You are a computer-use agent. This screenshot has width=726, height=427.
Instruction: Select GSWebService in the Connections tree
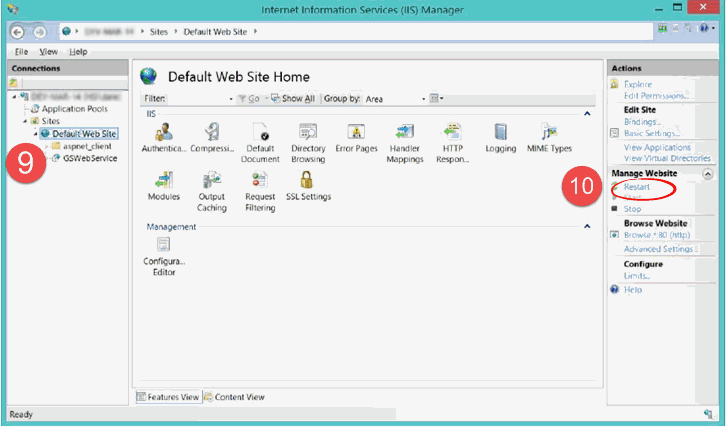coord(89,158)
